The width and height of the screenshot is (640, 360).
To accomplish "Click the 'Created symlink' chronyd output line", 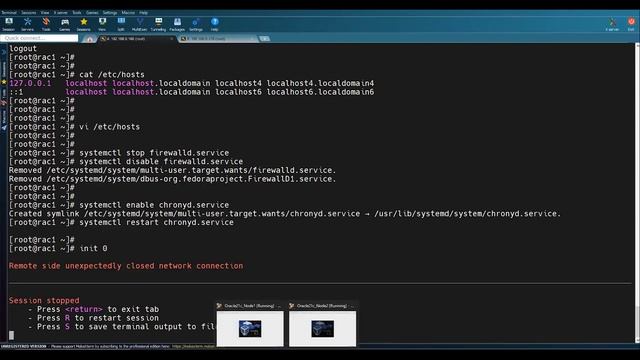I will click(x=285, y=214).
